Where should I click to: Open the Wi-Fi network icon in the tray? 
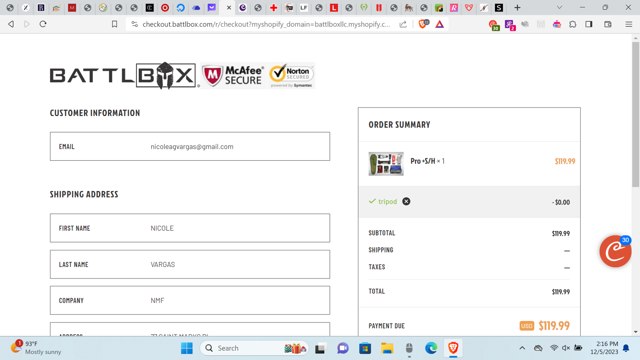pos(554,348)
